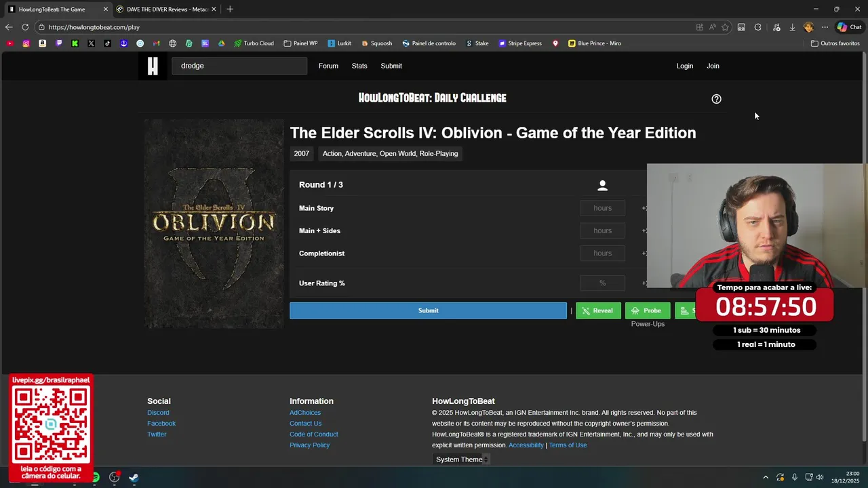Click the microphone icon in system tray

[795, 477]
